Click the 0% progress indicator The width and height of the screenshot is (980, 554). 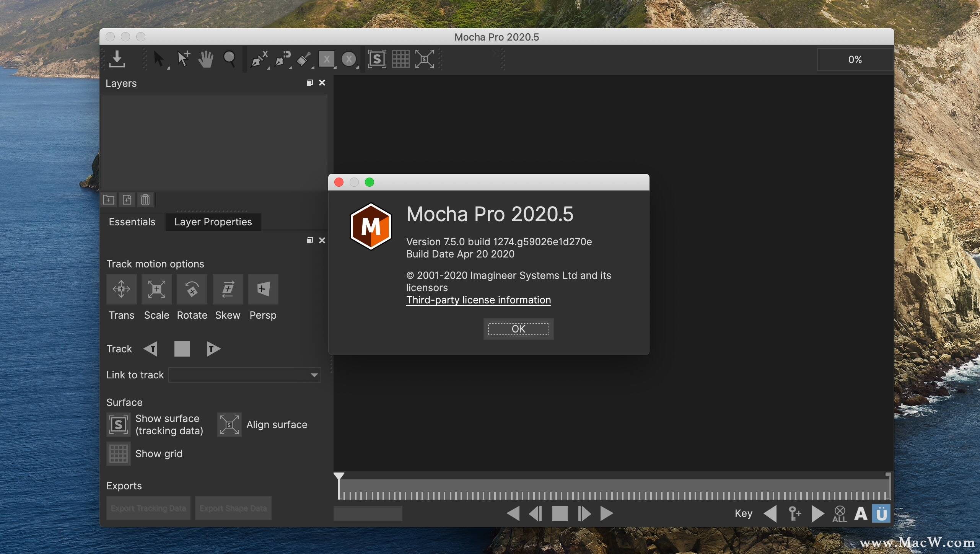(855, 60)
